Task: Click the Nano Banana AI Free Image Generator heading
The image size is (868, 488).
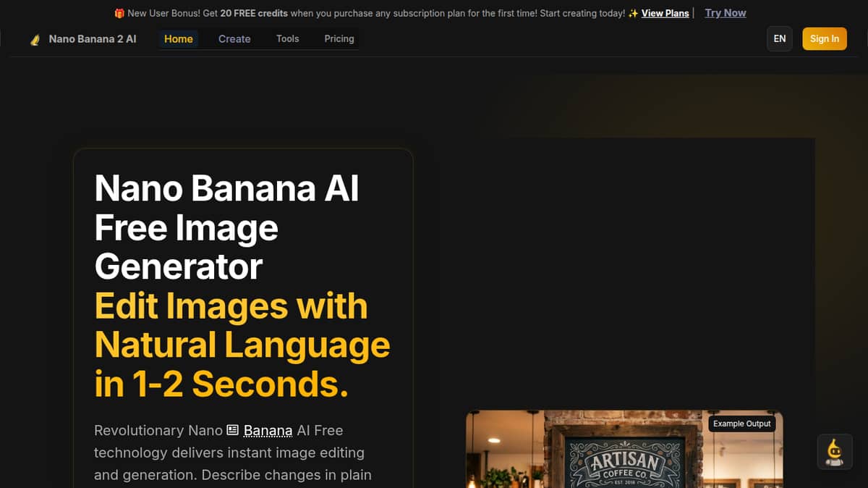Action: point(226,228)
